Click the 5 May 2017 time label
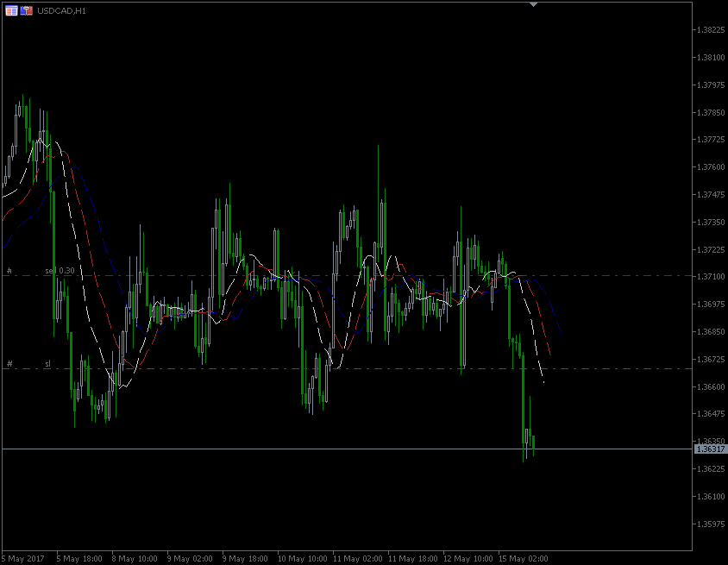 [x=23, y=558]
